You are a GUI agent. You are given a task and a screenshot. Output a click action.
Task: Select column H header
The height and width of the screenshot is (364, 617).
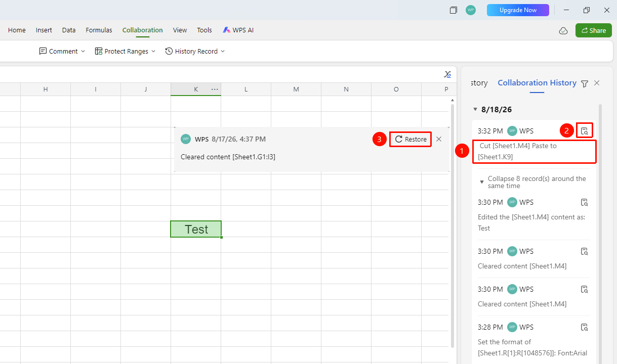[46, 89]
